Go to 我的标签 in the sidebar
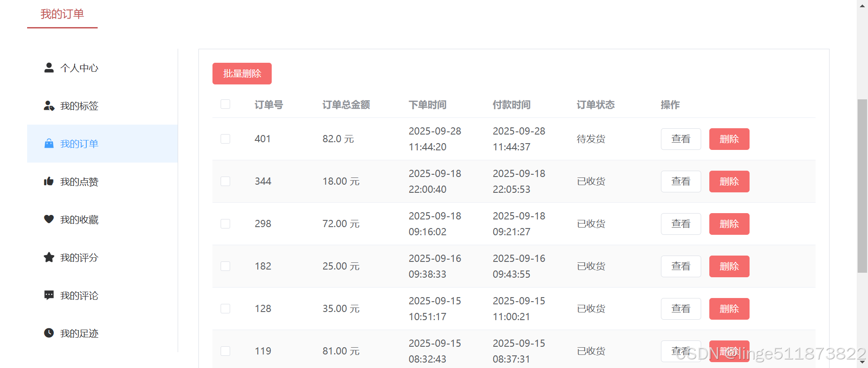This screenshot has height=368, width=868. click(x=102, y=106)
